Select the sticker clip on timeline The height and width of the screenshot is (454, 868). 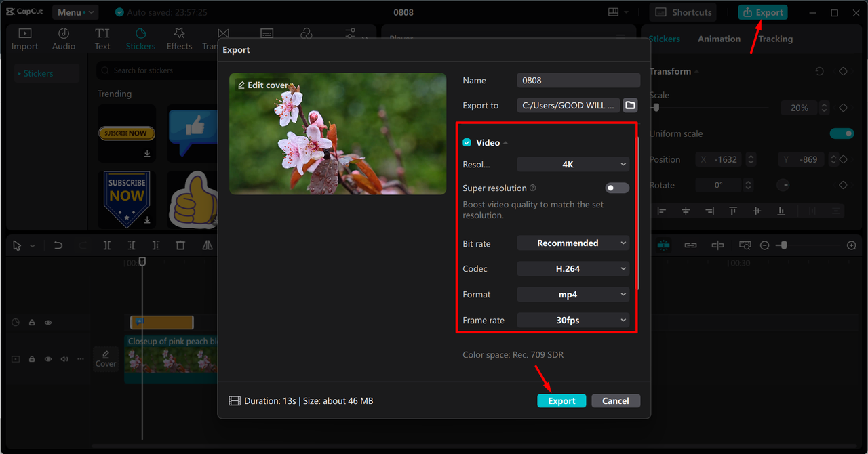click(161, 323)
